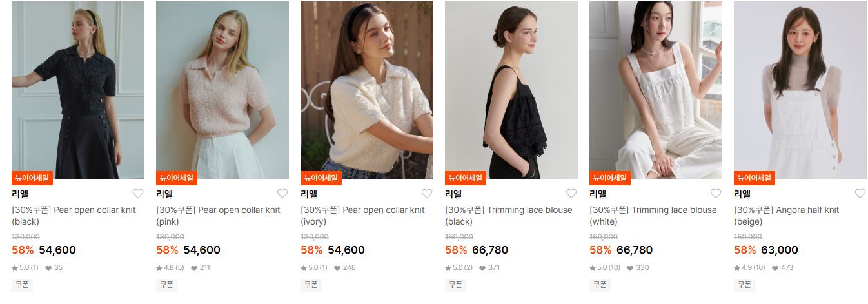868x304 pixels.
Task: Select Trimming lace blouse (white) title
Action: tap(653, 216)
